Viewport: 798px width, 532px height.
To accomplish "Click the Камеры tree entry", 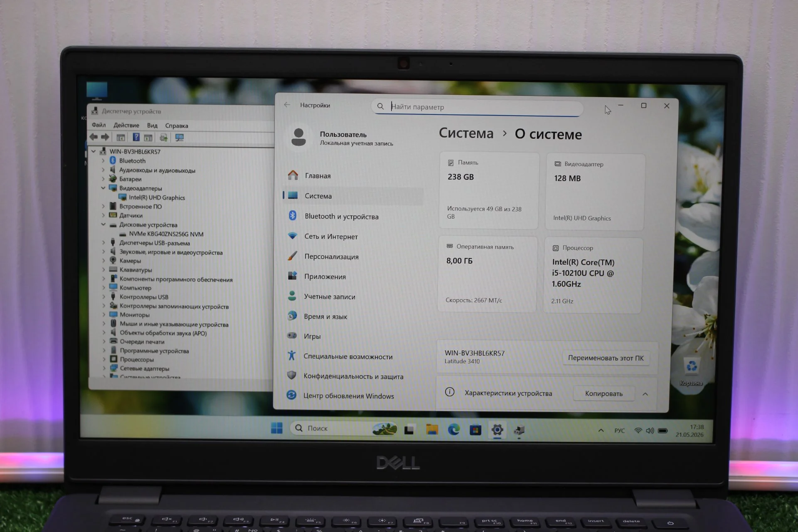I will (x=130, y=261).
